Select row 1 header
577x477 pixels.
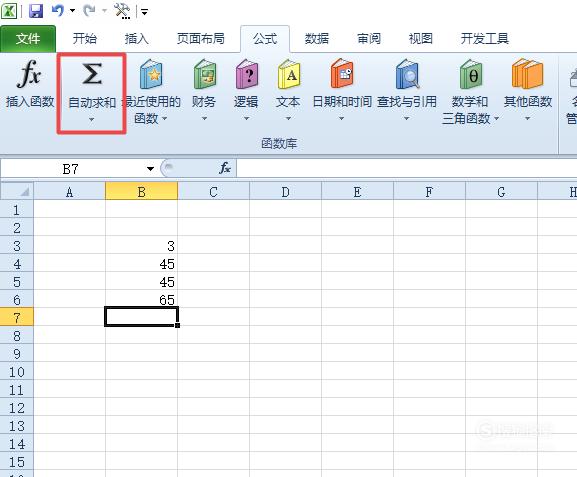(x=17, y=210)
